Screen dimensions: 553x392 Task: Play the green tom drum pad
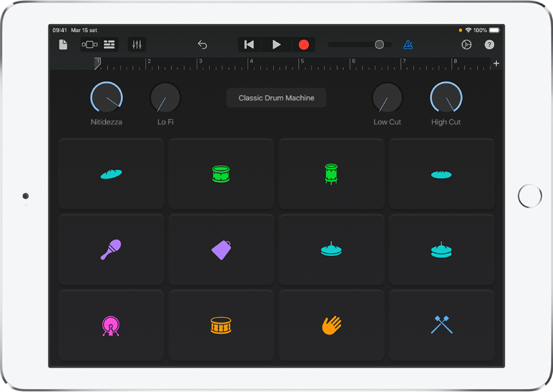tap(331, 173)
